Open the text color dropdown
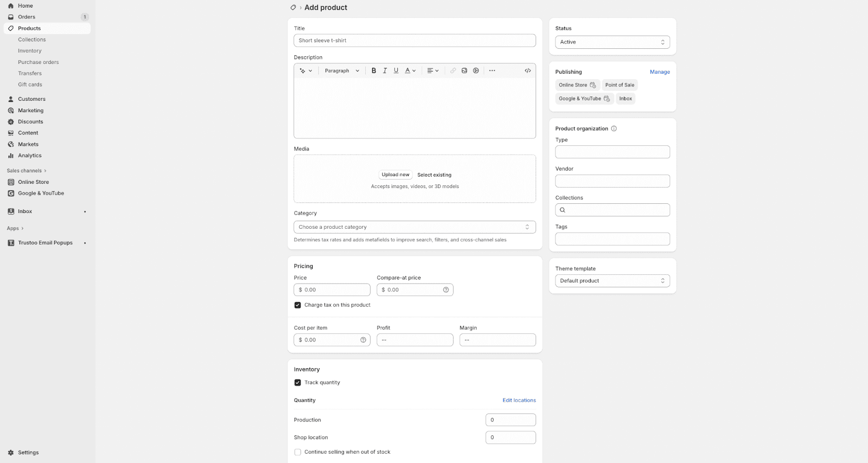 pos(410,70)
